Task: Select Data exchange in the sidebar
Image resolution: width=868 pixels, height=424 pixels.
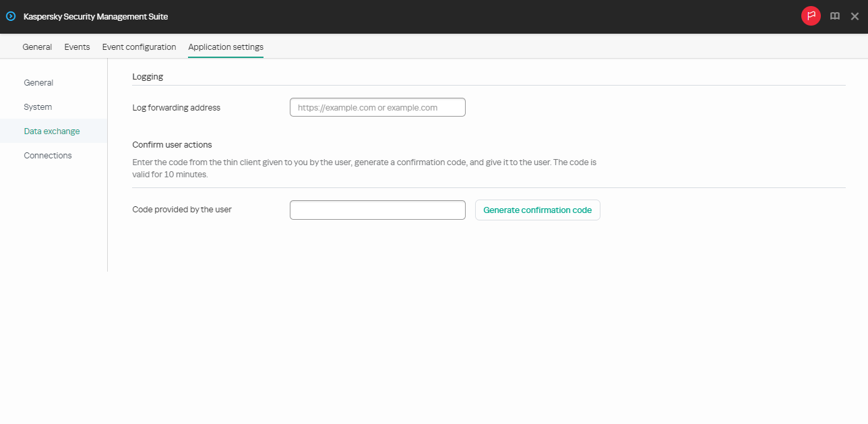Action: pos(52,131)
